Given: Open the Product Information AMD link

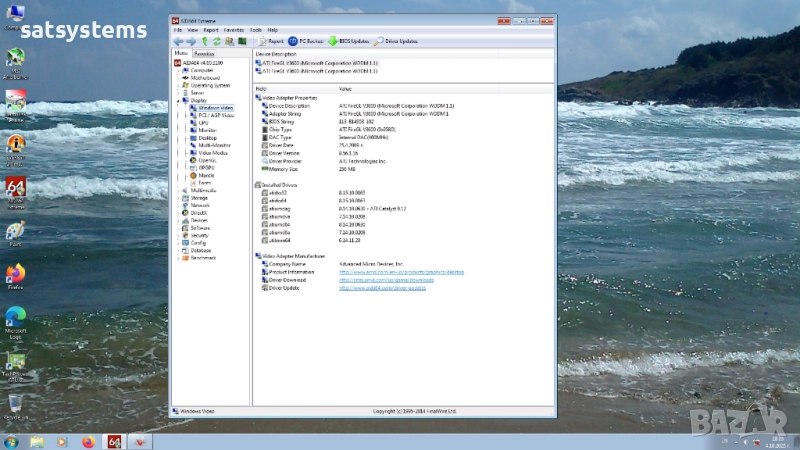Looking at the screenshot, I should coord(401,272).
